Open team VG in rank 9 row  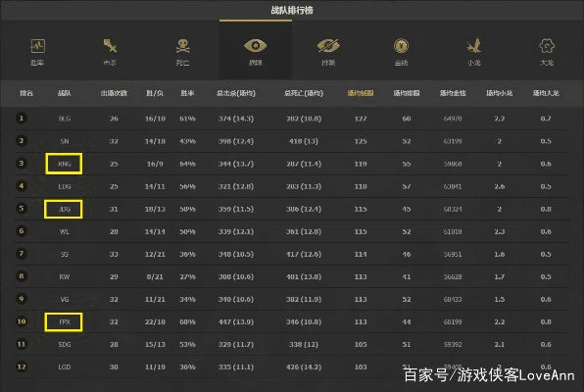65,300
